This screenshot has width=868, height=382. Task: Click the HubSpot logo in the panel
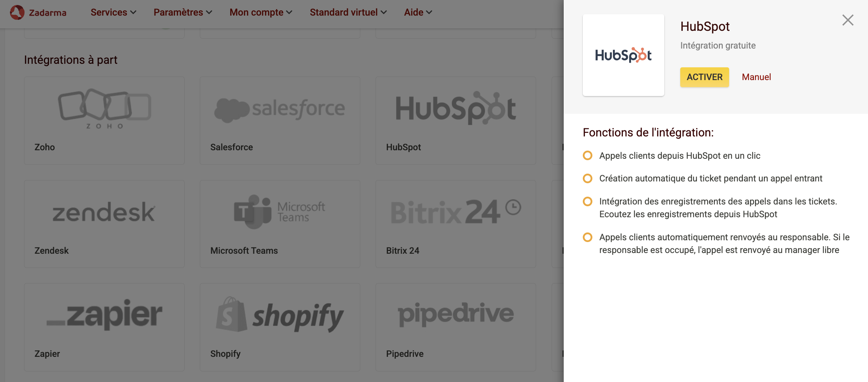(624, 55)
